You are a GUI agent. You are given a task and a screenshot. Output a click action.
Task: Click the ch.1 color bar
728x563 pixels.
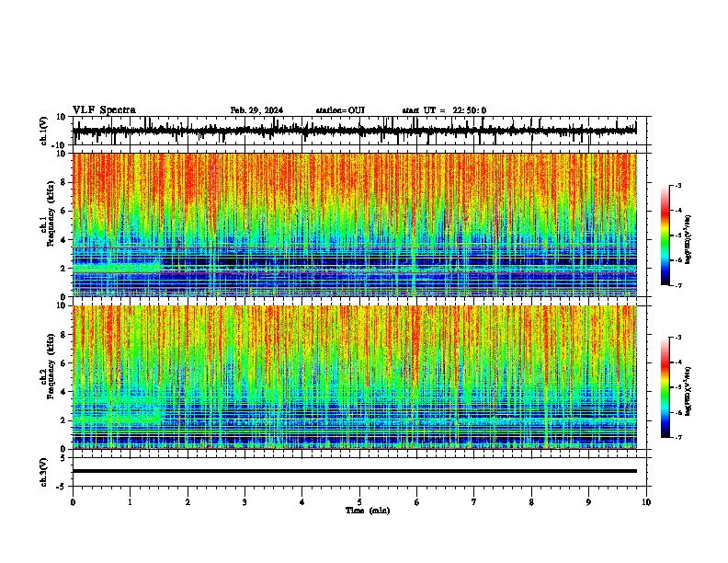[x=665, y=236]
